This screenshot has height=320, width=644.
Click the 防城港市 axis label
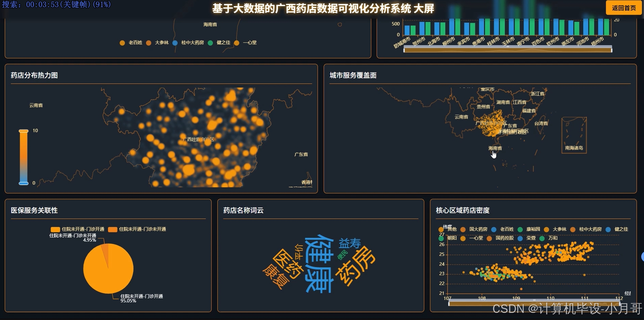pos(402,42)
